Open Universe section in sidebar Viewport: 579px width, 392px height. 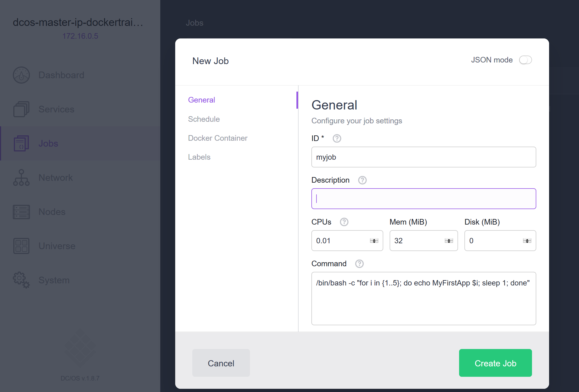tap(80, 246)
